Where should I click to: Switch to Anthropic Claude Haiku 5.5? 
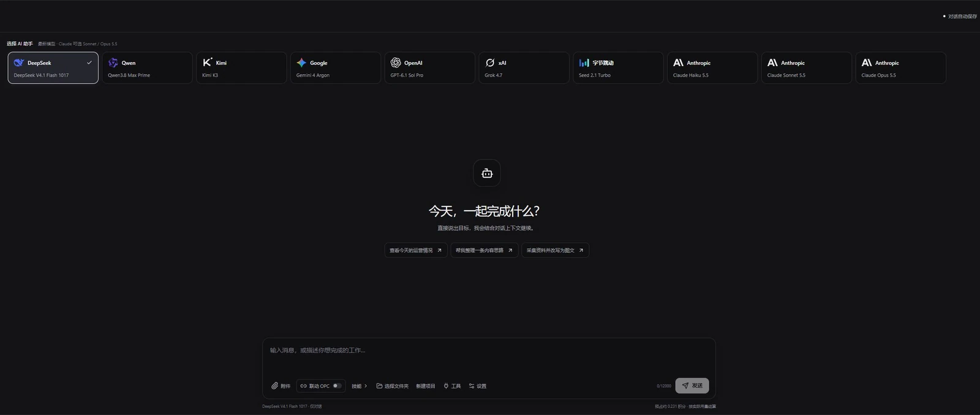coord(712,67)
